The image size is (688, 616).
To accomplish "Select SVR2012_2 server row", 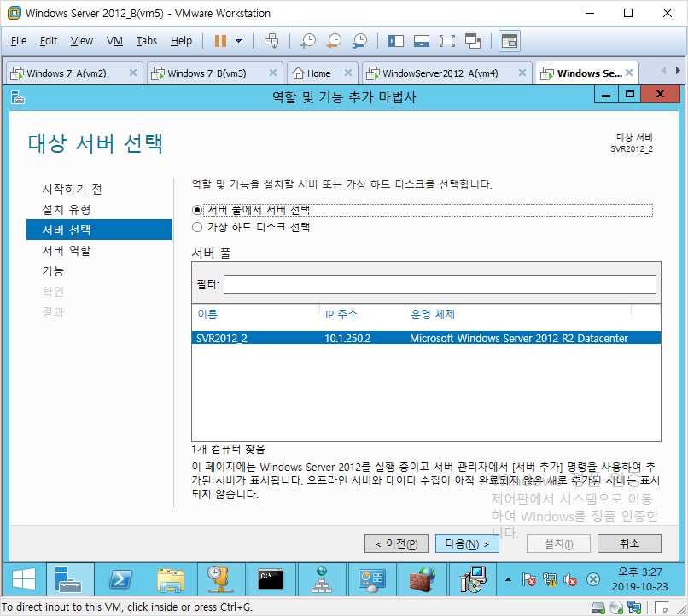I will [426, 338].
